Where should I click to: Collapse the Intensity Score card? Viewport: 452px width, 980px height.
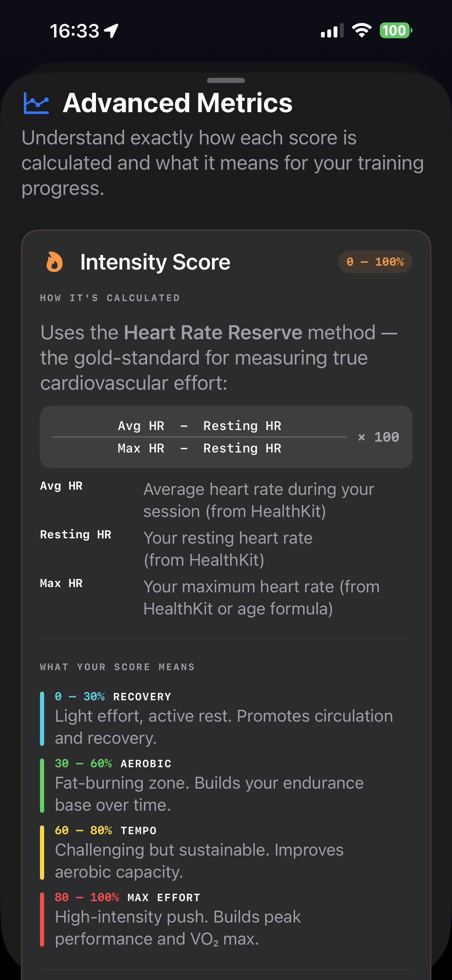(155, 261)
